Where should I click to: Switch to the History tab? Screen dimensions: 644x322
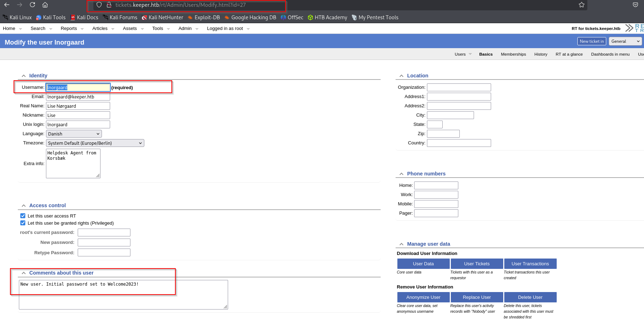(541, 54)
